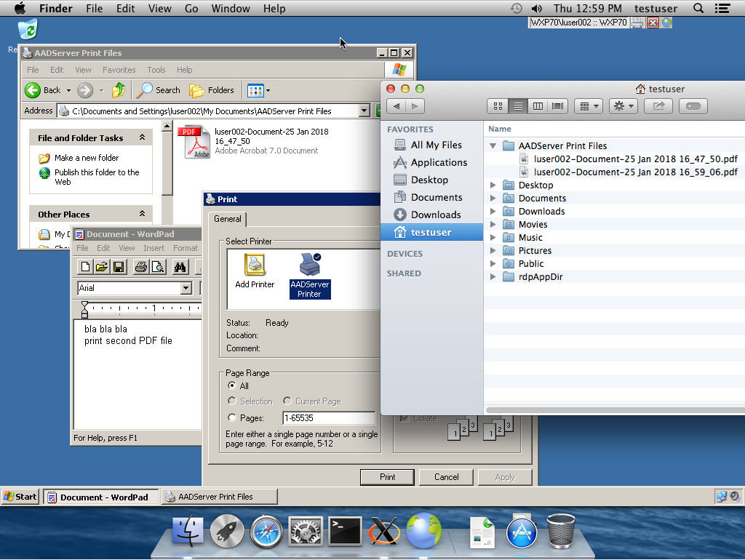Click the WordPad Save toolbar icon
745x560 pixels.
(119, 267)
